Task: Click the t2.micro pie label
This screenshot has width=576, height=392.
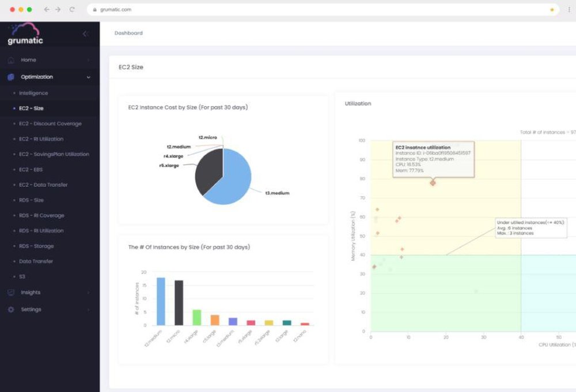Action: [208, 137]
